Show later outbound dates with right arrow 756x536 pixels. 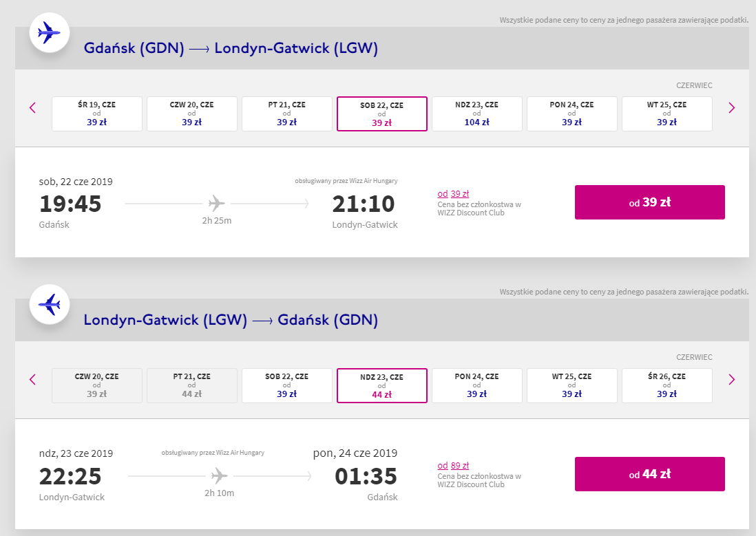click(731, 107)
